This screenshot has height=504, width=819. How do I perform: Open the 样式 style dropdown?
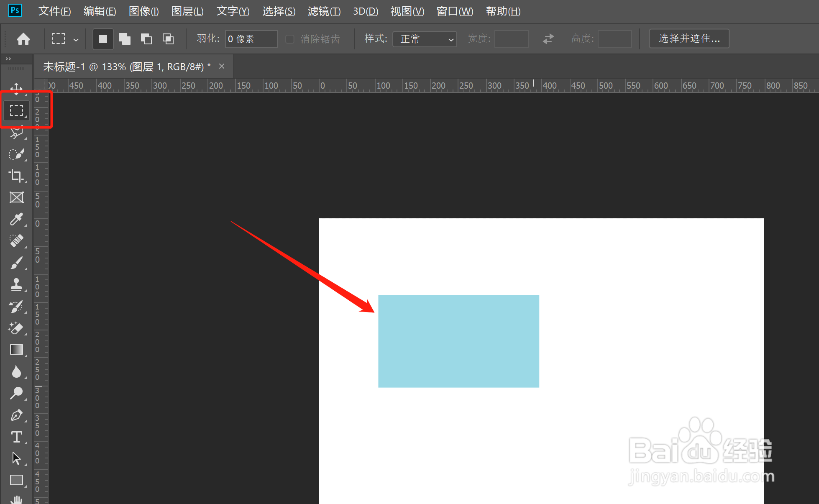click(x=425, y=39)
